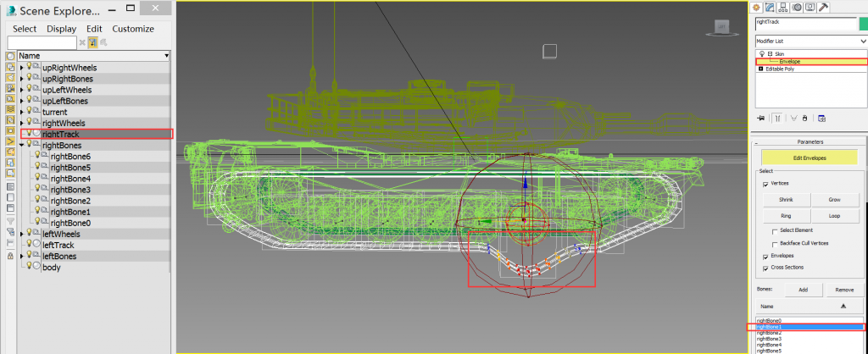Screen dimensions: 868x354
Task: Enable Backface Cull Vertices checkbox
Action: pyautogui.click(x=775, y=243)
